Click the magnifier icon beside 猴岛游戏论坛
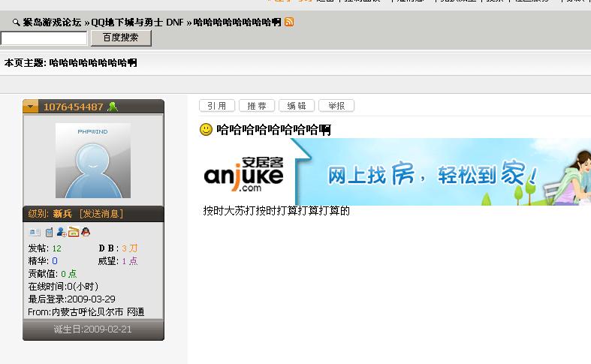The height and width of the screenshot is (364, 591). [16, 23]
